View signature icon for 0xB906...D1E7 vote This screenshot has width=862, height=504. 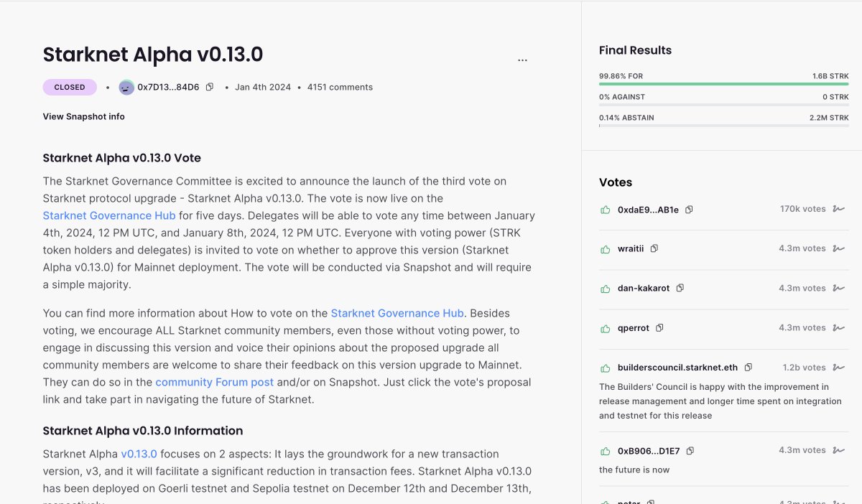[x=838, y=450]
